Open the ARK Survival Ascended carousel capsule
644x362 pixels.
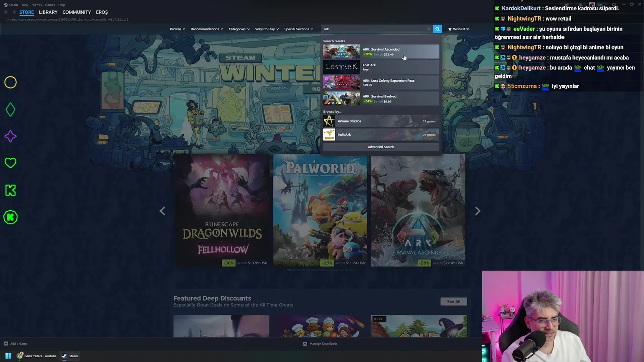[418, 211]
